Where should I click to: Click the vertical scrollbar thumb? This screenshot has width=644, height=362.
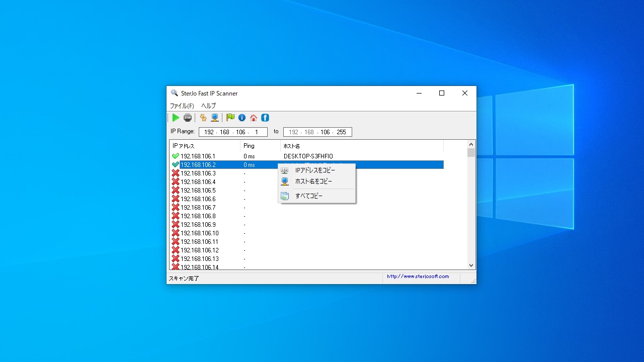pos(471,153)
